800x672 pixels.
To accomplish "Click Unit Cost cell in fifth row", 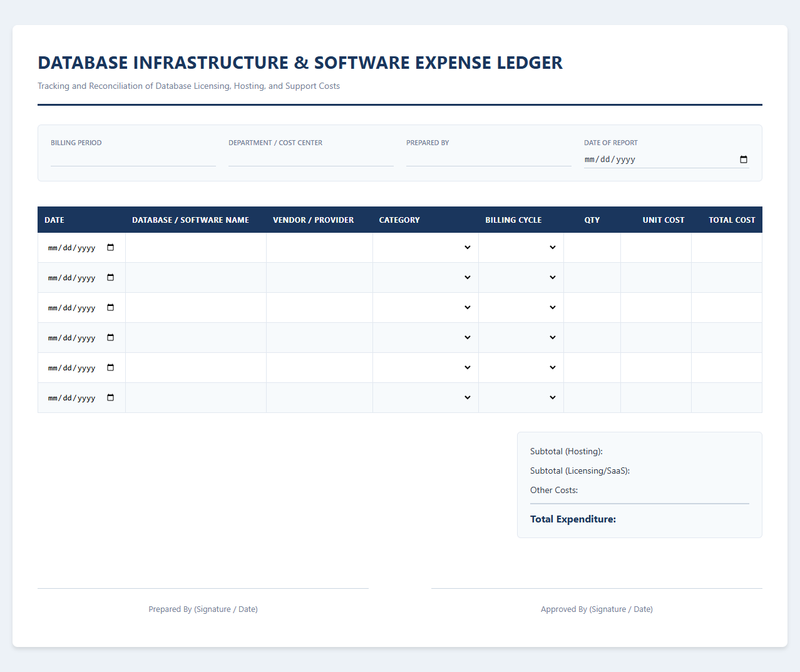I will pyautogui.click(x=656, y=368).
